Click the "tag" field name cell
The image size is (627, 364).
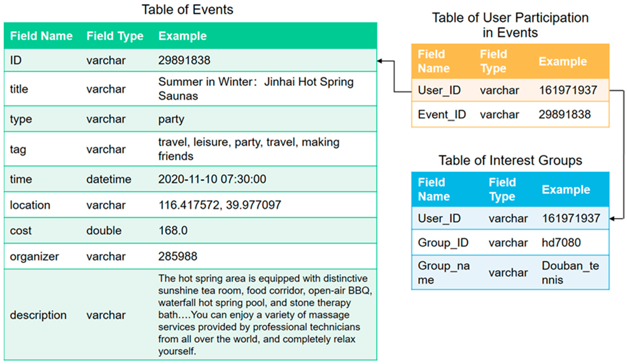pyautogui.click(x=18, y=149)
